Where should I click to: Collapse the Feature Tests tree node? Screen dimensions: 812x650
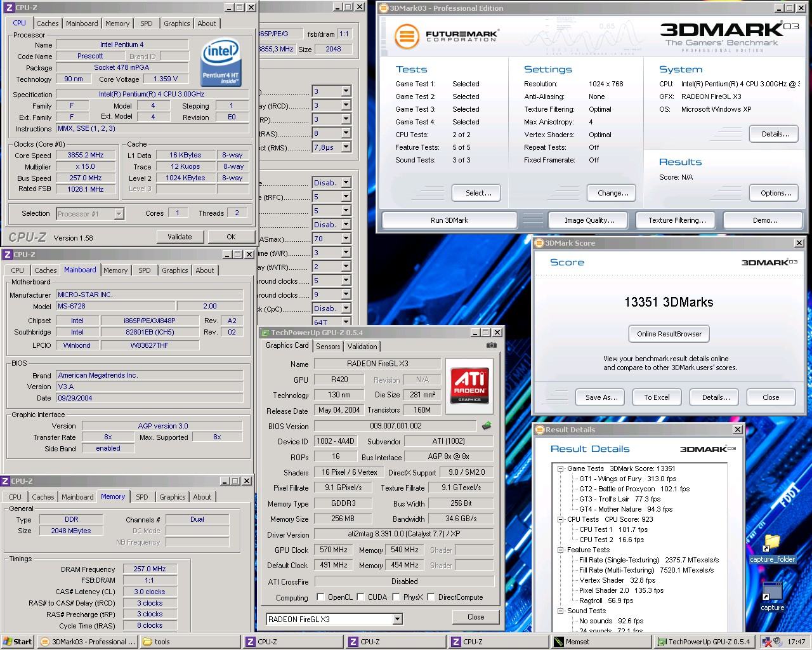click(x=560, y=550)
